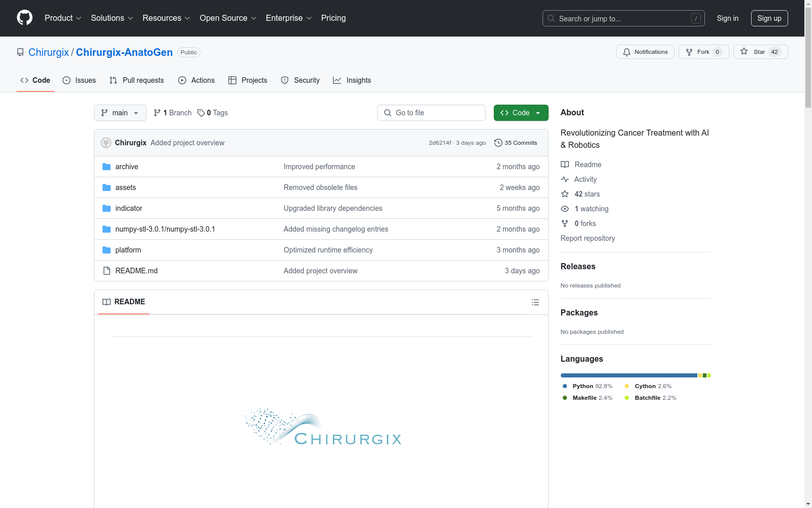Focus the Go to file input
This screenshot has width=812, height=508.
pyautogui.click(x=431, y=113)
